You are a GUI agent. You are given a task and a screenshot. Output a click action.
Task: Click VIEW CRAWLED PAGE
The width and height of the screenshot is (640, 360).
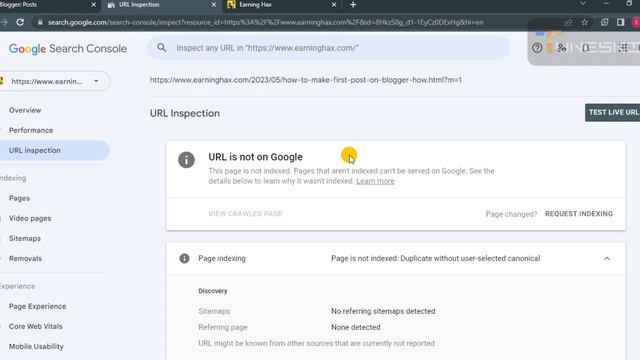point(245,213)
